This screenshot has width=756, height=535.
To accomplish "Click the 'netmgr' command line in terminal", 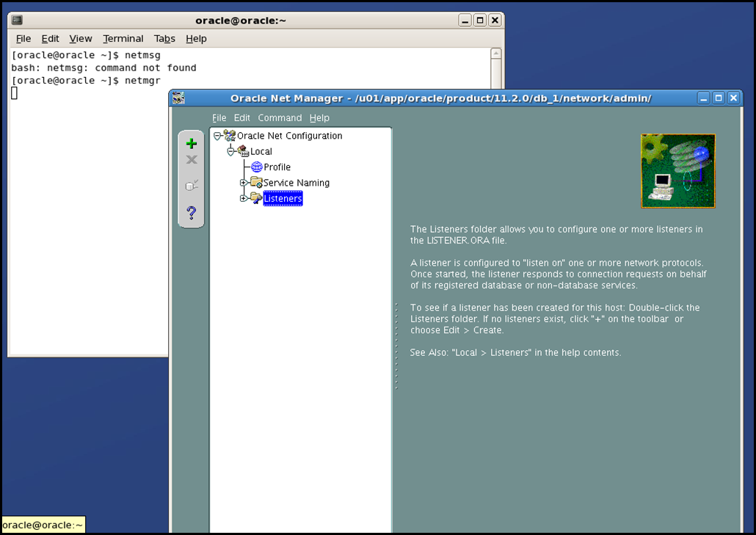I will (x=86, y=81).
